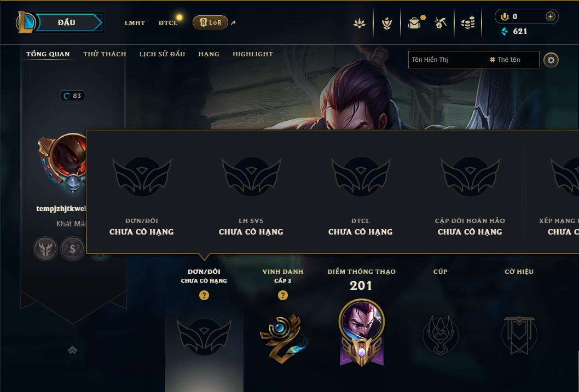Click the plus button to buy RP
Screen dimensions: 579x392
pos(550,16)
